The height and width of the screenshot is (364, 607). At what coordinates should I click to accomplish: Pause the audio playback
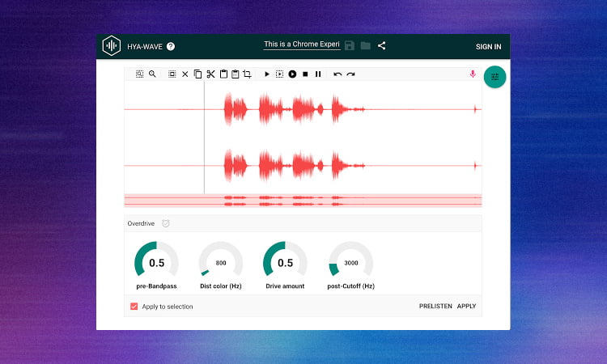[318, 74]
